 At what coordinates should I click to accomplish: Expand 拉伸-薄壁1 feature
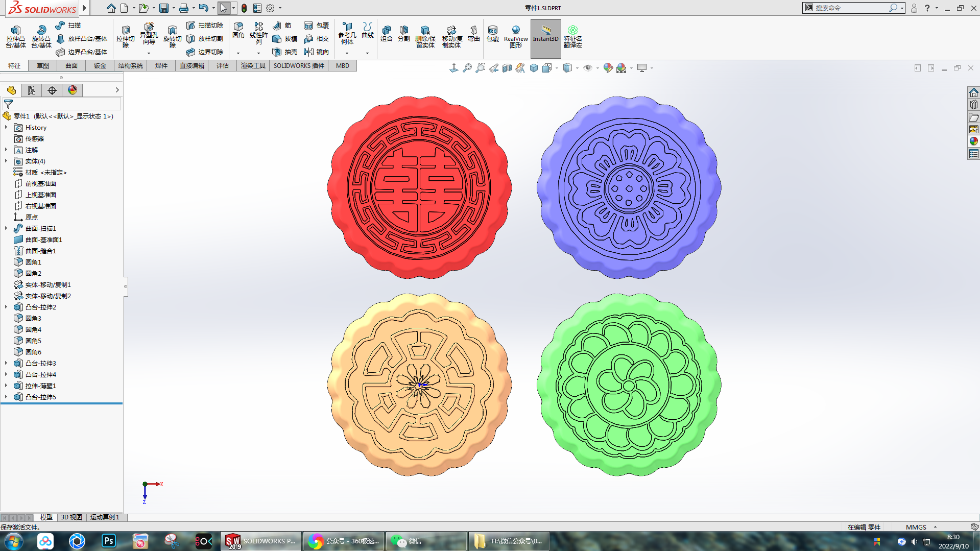pos(6,386)
